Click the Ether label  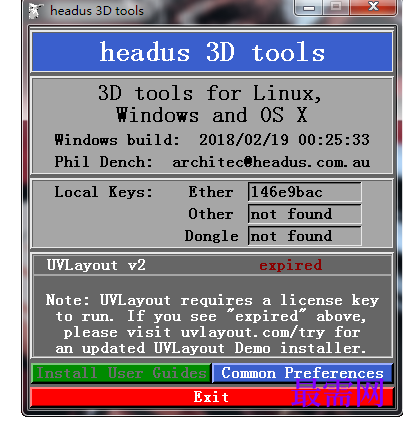pyautogui.click(x=211, y=192)
